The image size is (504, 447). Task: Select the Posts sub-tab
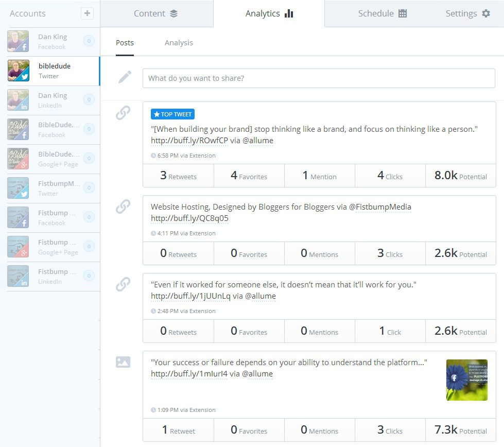coord(125,43)
